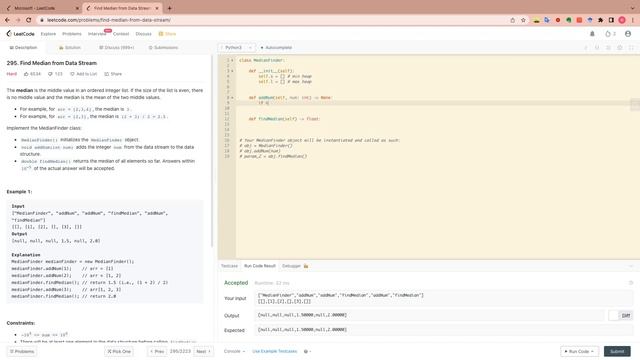Expand the Console dropdown
This screenshot has height=360, width=640.
(234, 351)
